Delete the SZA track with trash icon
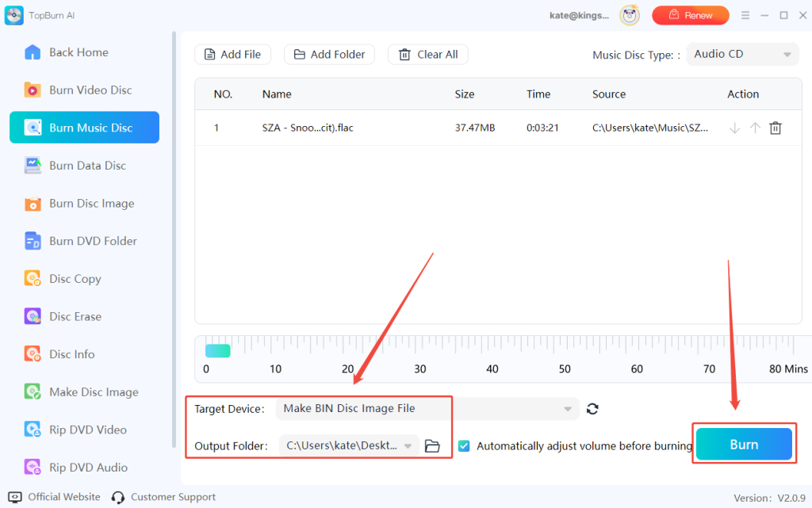 [776, 128]
